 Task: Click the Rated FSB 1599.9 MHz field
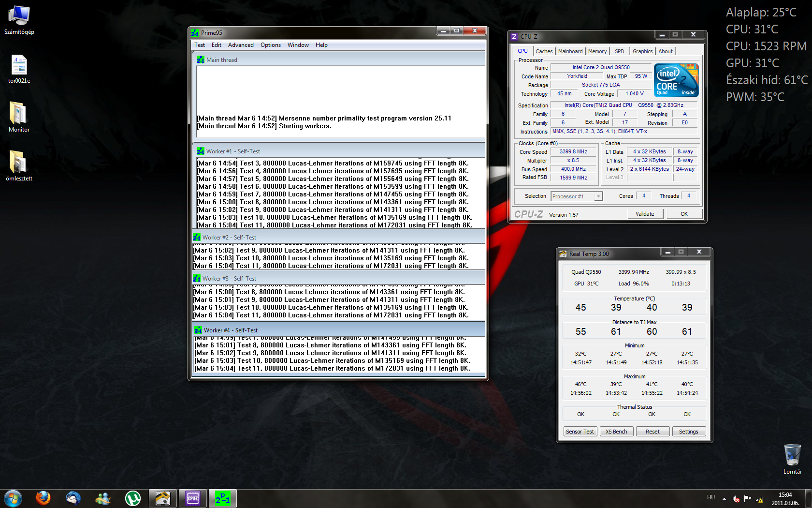(x=574, y=178)
